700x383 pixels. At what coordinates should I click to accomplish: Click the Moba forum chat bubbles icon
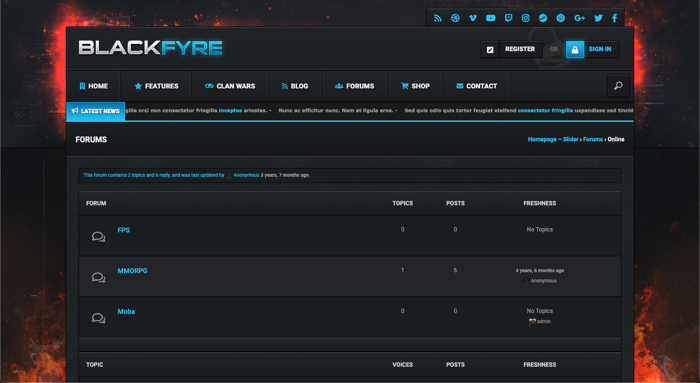98,318
